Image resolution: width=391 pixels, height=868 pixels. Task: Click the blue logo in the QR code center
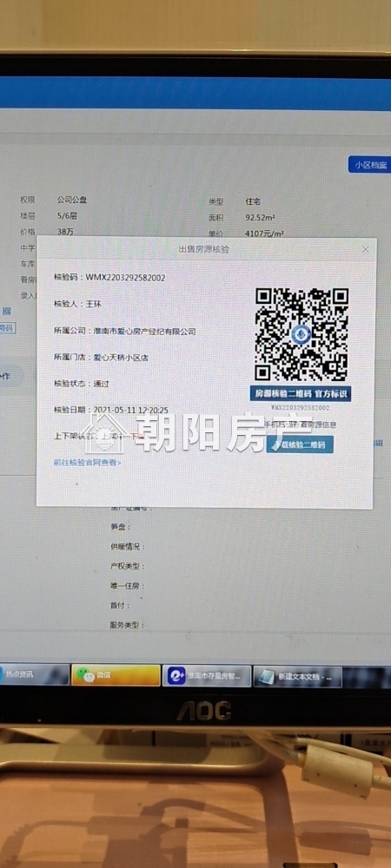(302, 335)
